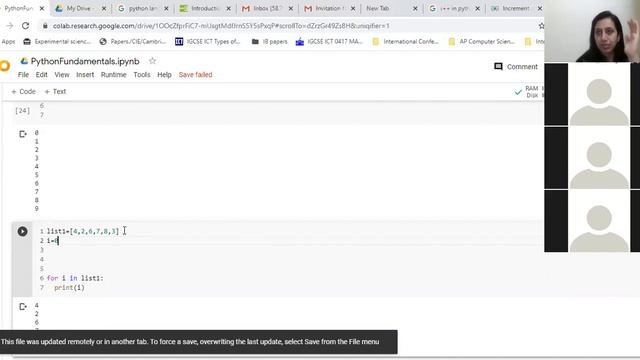The height and width of the screenshot is (360, 640).
Task: Add a new Code cell
Action: (x=23, y=91)
